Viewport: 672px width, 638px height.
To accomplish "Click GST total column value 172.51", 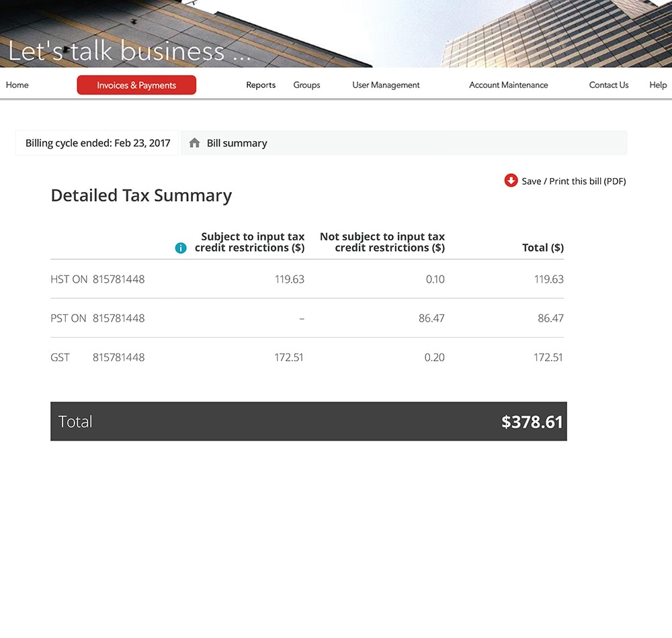I will click(548, 357).
